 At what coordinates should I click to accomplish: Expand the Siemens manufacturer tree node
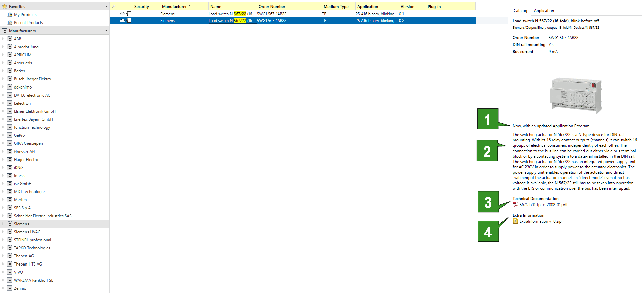(x=3, y=224)
